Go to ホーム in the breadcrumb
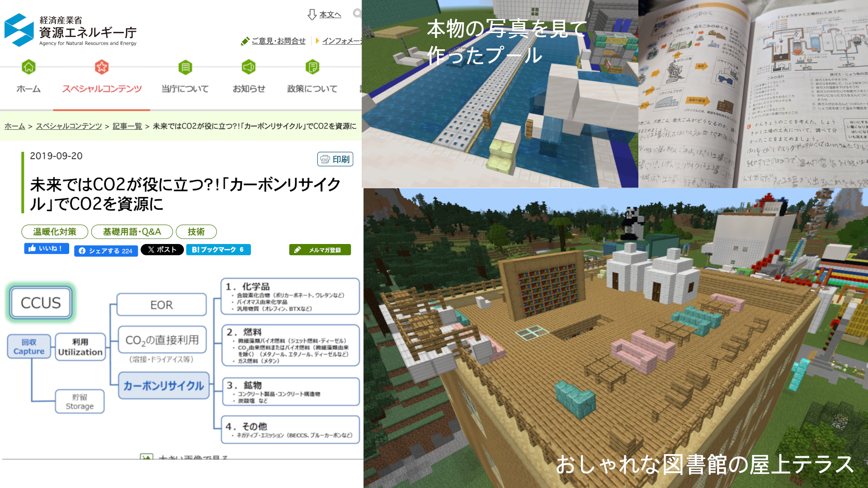 tap(14, 126)
